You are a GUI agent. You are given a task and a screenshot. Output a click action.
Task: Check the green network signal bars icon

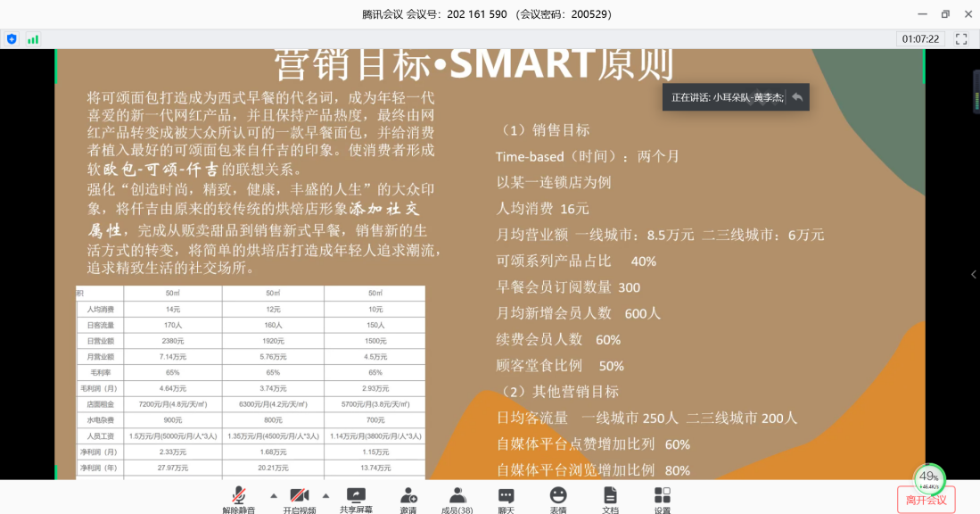click(x=33, y=39)
